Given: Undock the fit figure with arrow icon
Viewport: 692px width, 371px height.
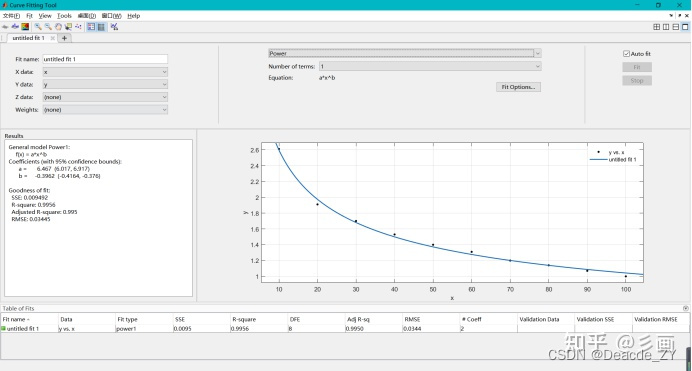Looking at the screenshot, I should [680, 15].
